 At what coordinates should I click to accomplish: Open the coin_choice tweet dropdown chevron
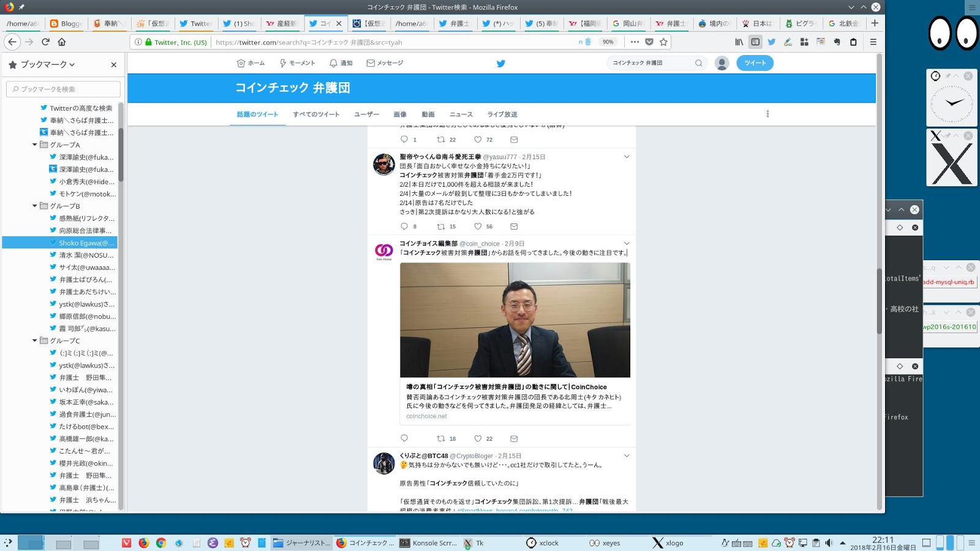click(x=627, y=243)
